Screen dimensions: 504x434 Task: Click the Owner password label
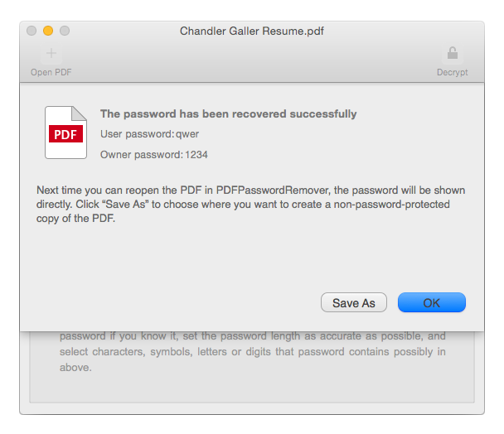142,155
